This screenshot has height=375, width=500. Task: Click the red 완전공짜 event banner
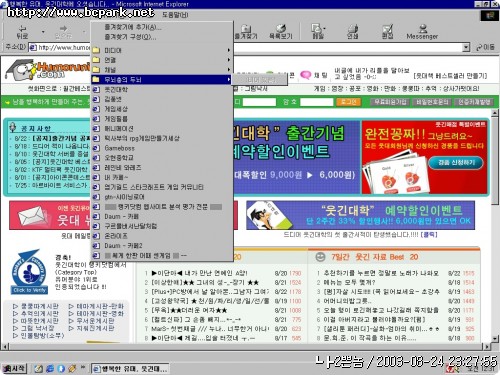[x=425, y=157]
